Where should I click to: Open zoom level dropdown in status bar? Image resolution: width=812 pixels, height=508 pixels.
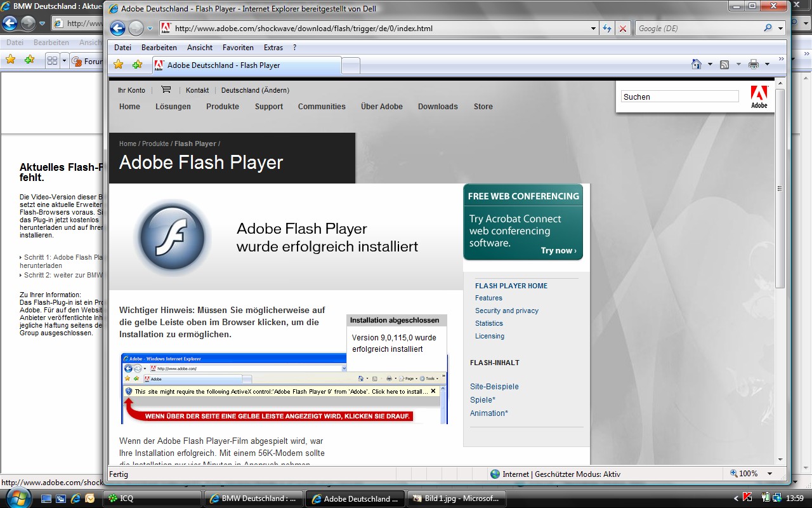pos(769,474)
